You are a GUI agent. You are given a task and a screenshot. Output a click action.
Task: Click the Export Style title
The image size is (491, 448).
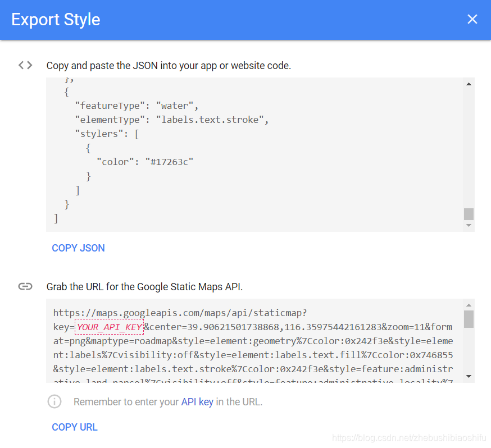point(56,20)
